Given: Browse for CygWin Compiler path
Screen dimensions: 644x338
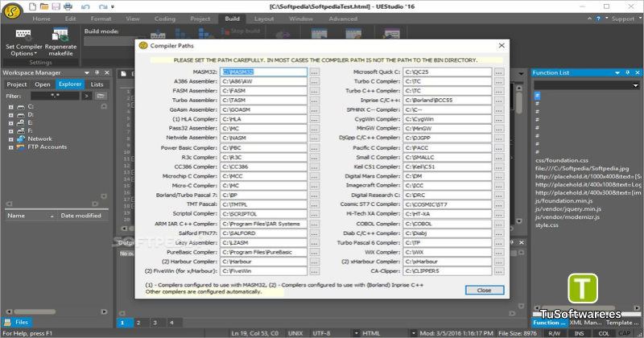Looking at the screenshot, I should coord(498,119).
